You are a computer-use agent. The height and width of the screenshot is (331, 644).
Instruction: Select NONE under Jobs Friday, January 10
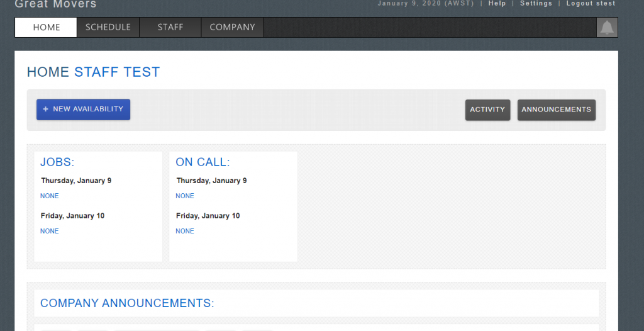(50, 231)
